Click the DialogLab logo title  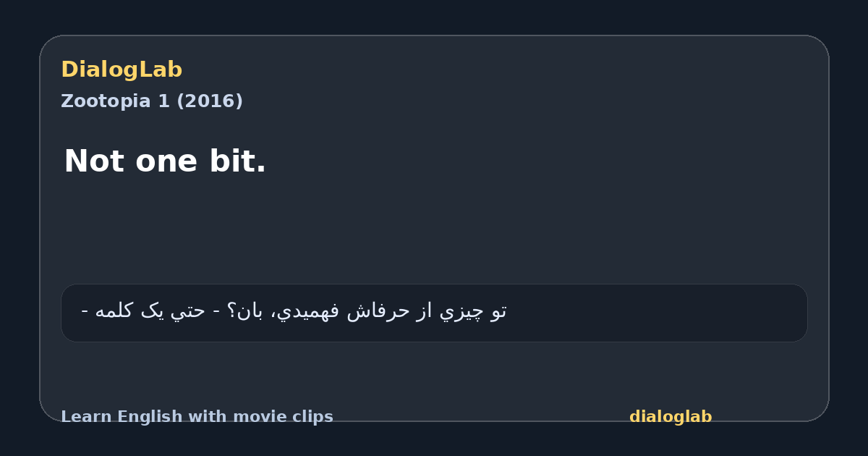pyautogui.click(x=122, y=69)
